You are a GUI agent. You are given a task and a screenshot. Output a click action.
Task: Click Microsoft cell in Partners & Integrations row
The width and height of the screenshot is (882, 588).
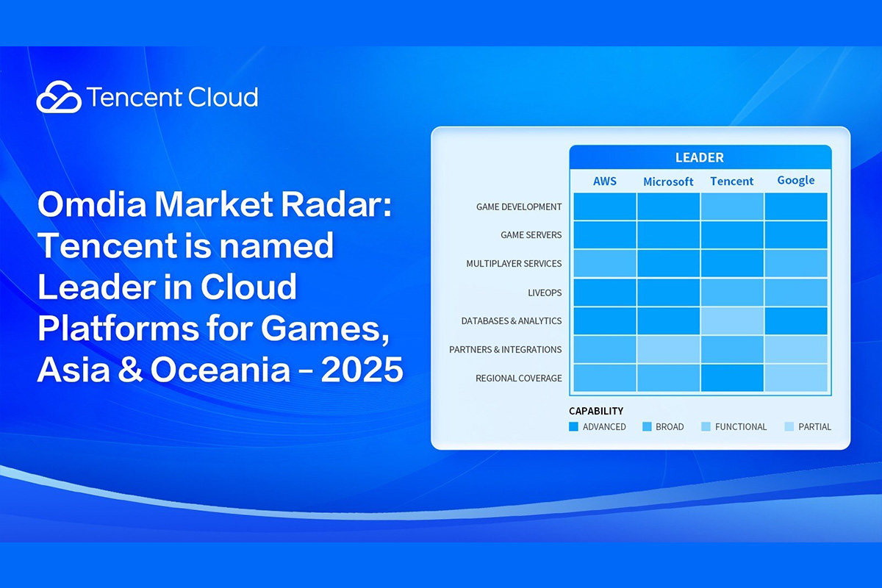tap(669, 350)
